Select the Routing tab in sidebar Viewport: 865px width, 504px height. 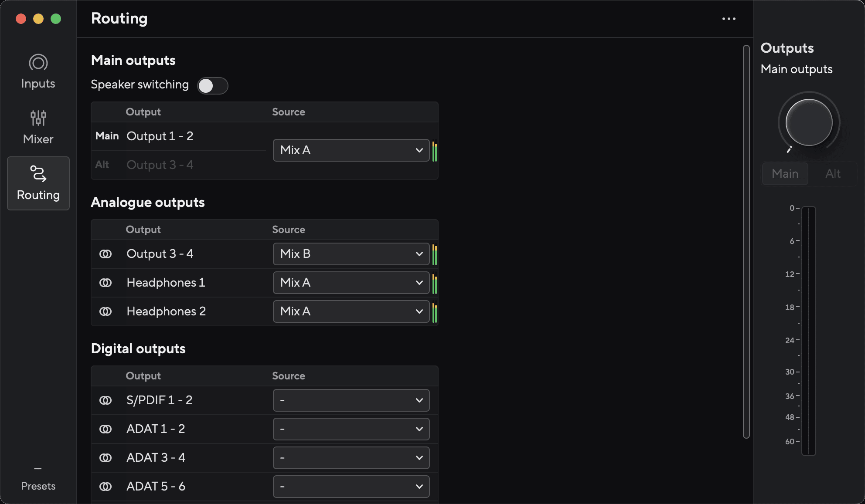(38, 183)
